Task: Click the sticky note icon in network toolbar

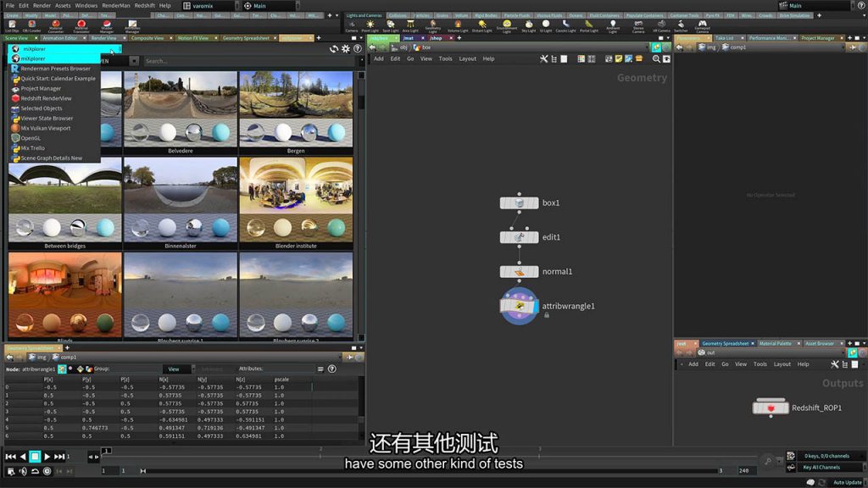Action: [618, 58]
